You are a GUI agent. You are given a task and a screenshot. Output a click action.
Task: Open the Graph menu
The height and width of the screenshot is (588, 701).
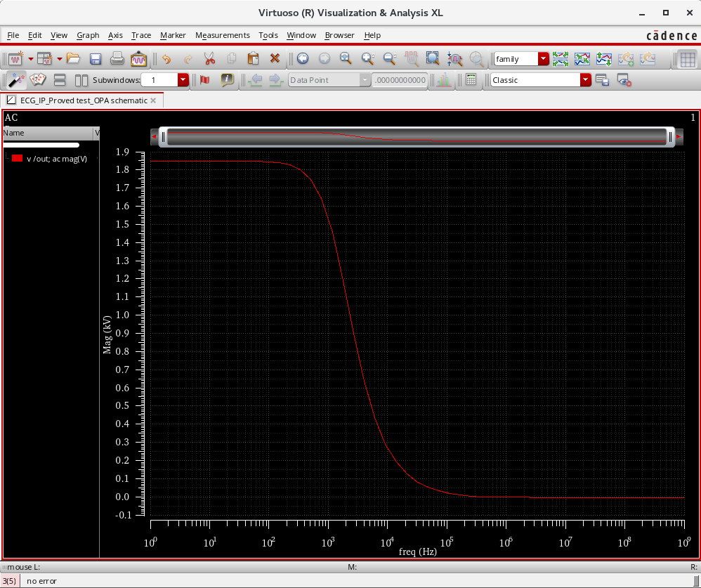88,35
